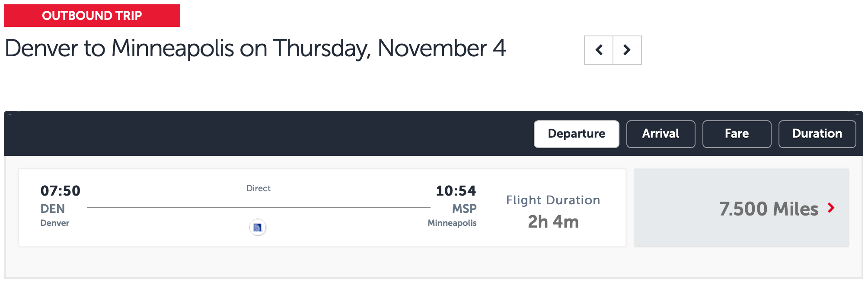Click the previous day arrow
The image size is (868, 283).
(598, 50)
